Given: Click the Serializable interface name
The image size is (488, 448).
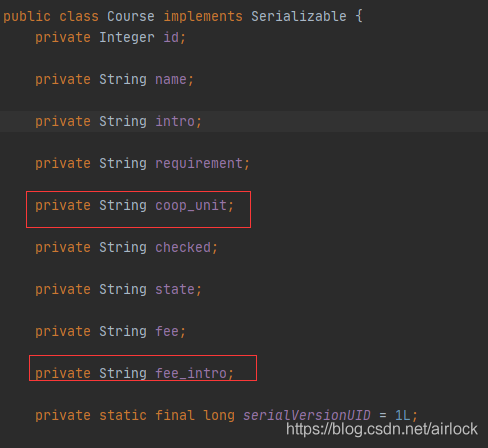Looking at the screenshot, I should pyautogui.click(x=299, y=16).
